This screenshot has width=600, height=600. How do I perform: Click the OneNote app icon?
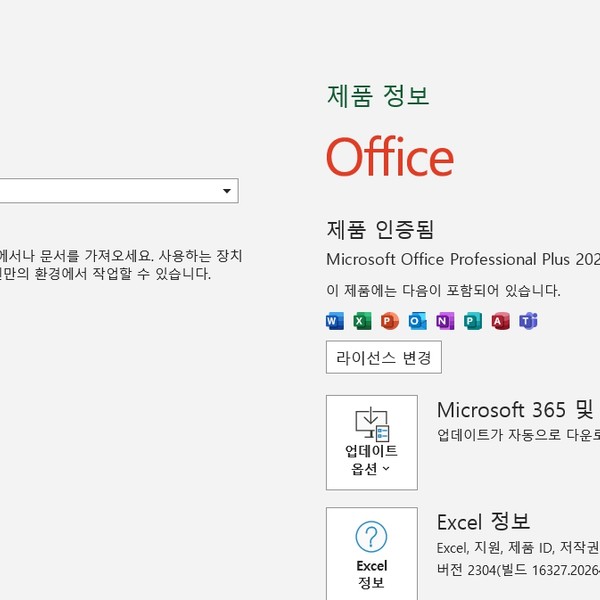(x=445, y=321)
